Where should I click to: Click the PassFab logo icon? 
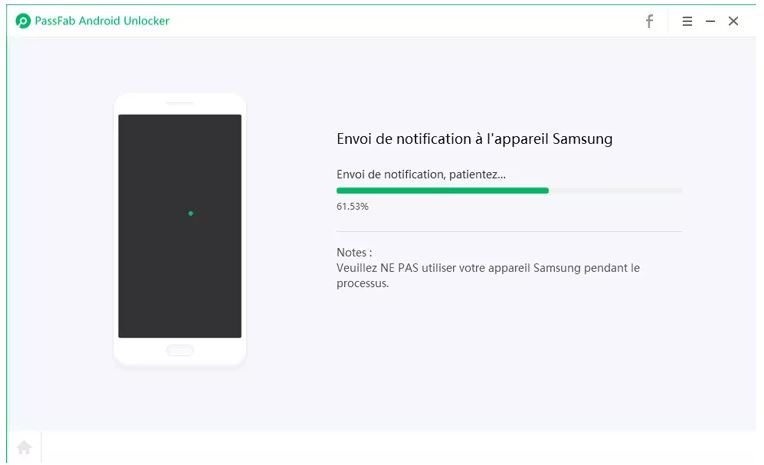click(23, 21)
